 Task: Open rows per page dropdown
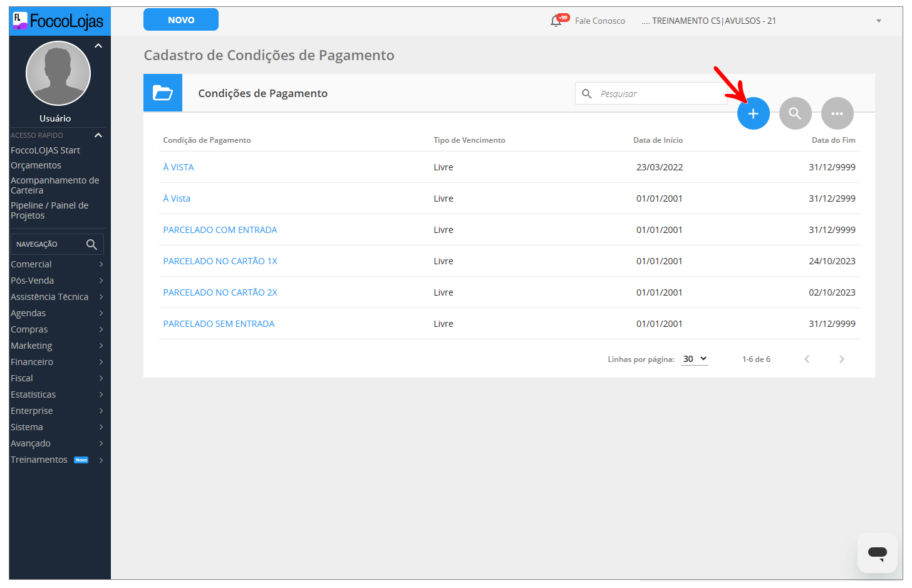point(695,359)
